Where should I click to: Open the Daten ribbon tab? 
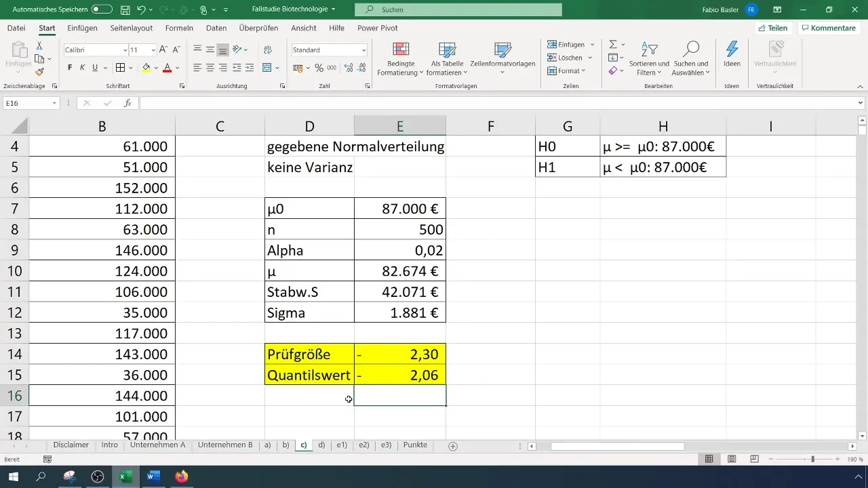coord(216,28)
